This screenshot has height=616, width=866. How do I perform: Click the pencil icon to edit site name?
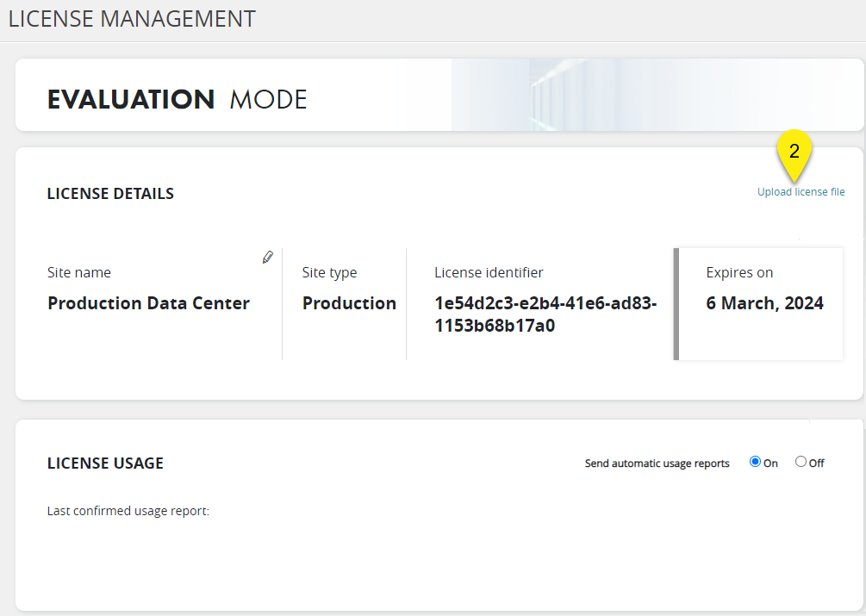[268, 257]
